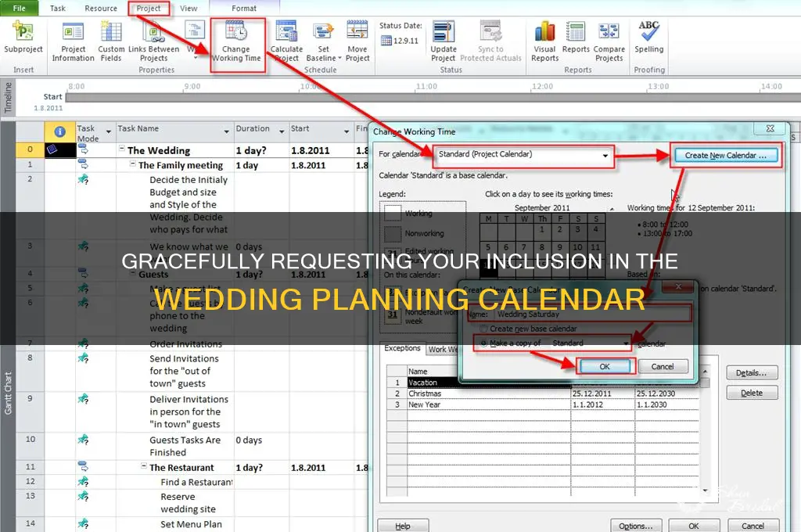Click OK at bottom of Change Working Time
The image size is (801, 532).
693,526
